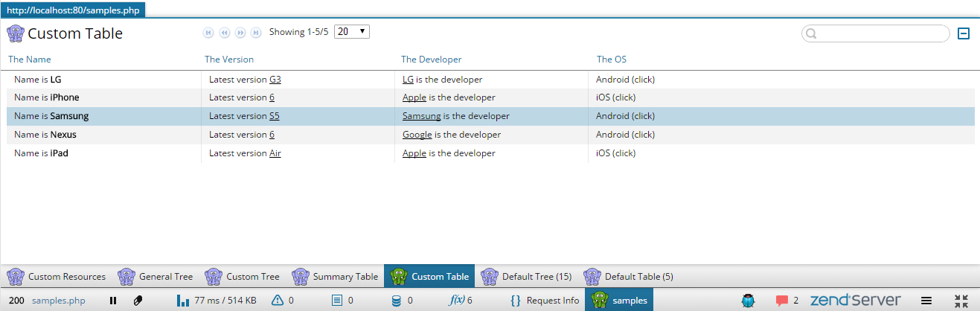Go to the previous page of results
The width and height of the screenshot is (980, 311).
click(225, 33)
